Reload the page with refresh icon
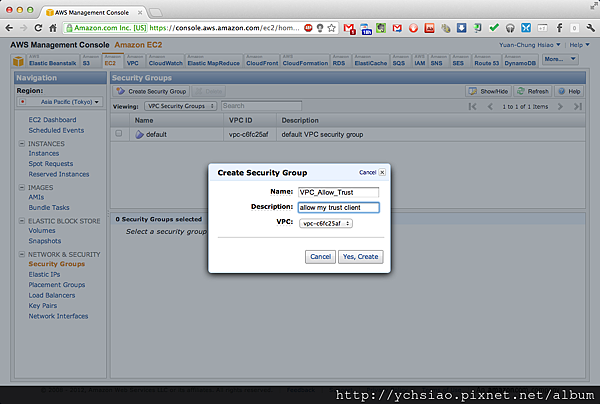The image size is (600, 404). click(38, 28)
